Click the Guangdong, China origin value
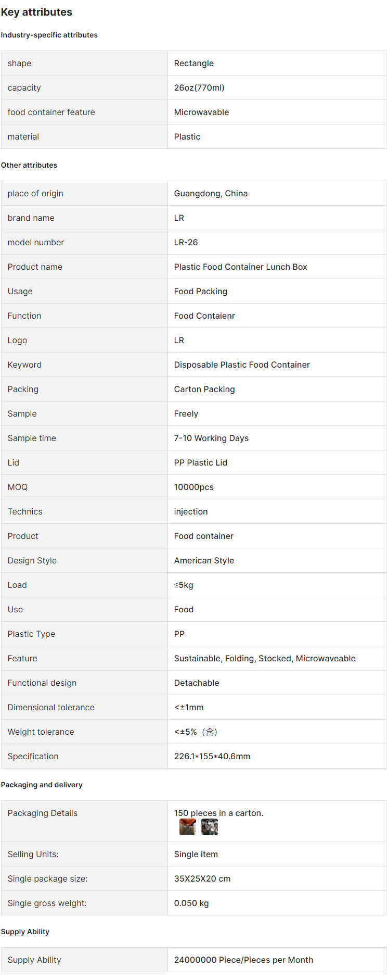This screenshot has height=980, width=388. pyautogui.click(x=211, y=193)
